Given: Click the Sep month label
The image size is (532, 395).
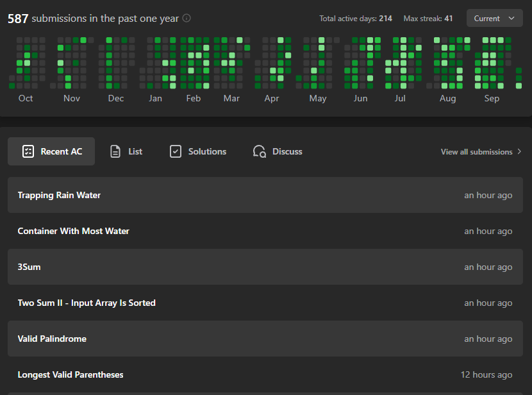Looking at the screenshot, I should click(492, 99).
